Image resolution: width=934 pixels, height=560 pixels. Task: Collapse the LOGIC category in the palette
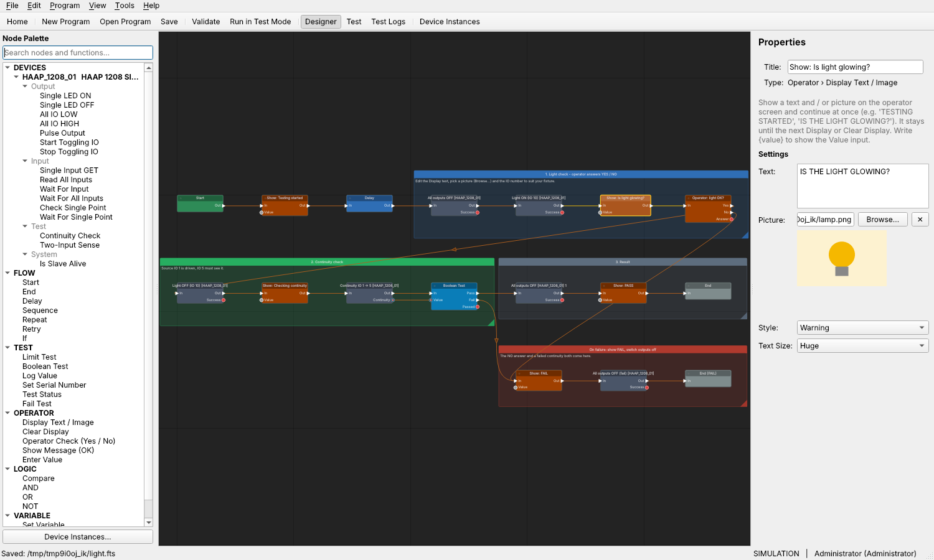tap(7, 469)
